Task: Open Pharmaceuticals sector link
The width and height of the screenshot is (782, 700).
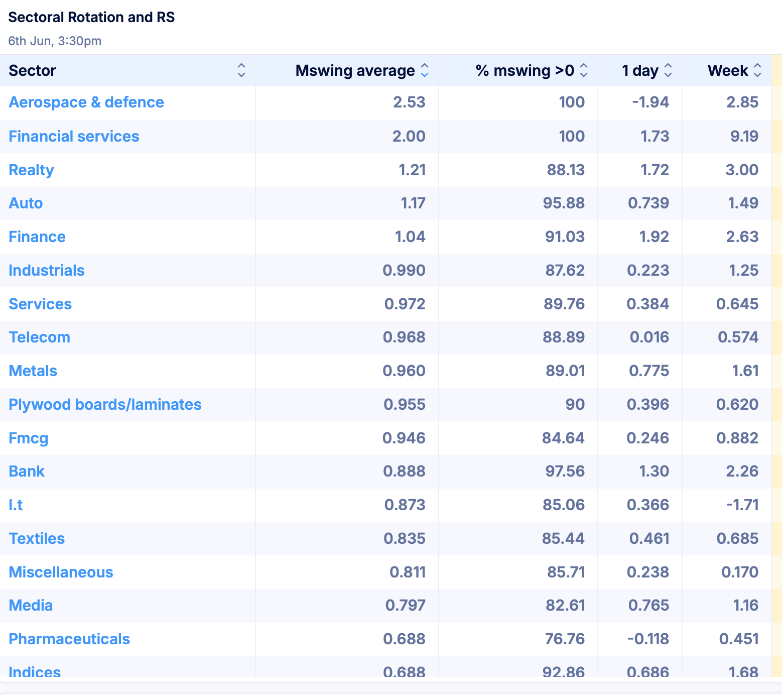Action: coord(69,639)
